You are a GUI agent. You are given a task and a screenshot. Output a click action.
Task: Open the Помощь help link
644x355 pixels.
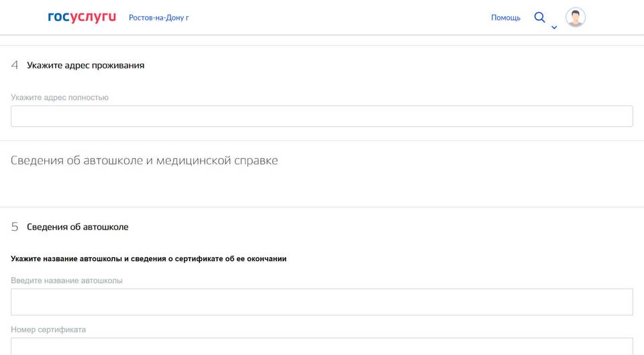pos(506,17)
